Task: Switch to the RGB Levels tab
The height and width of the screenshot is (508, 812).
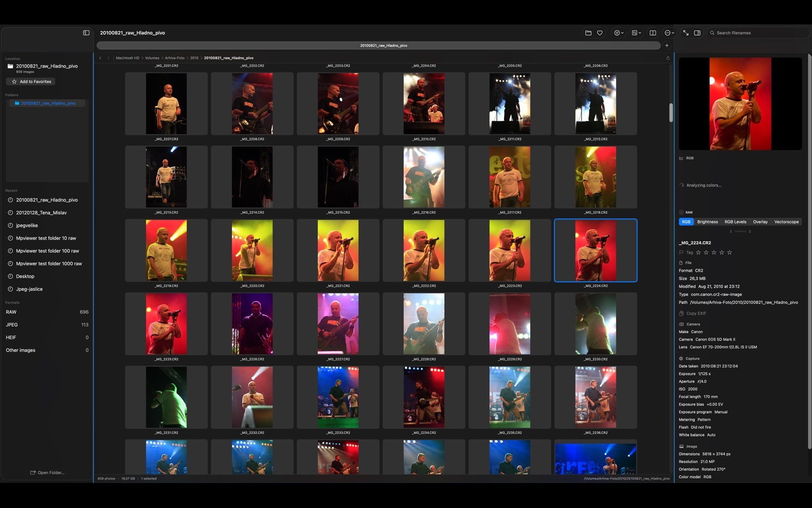Action: (735, 222)
